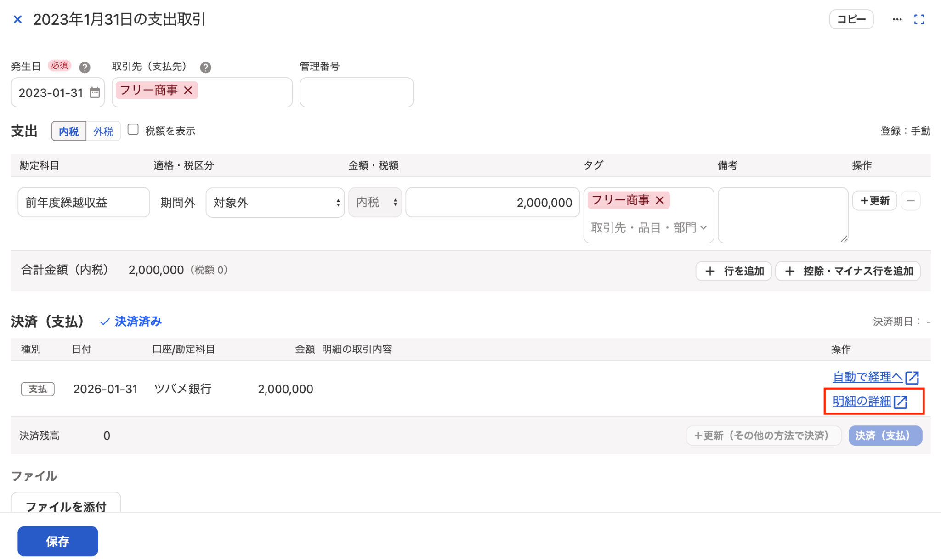Open the help icon next to 発生日

click(x=85, y=68)
